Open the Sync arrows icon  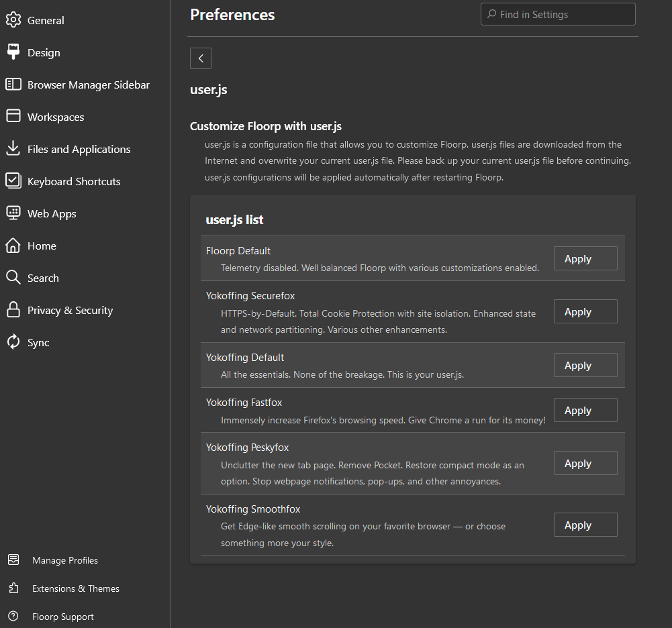[x=13, y=342]
